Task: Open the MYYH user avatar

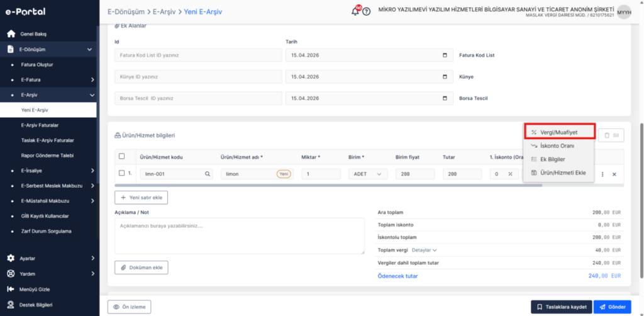Action: 624,12
